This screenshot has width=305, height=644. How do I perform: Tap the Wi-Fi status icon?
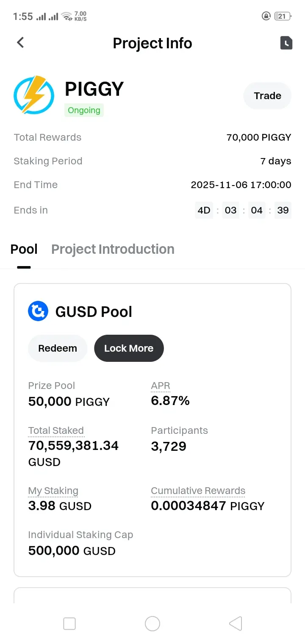coord(67,17)
